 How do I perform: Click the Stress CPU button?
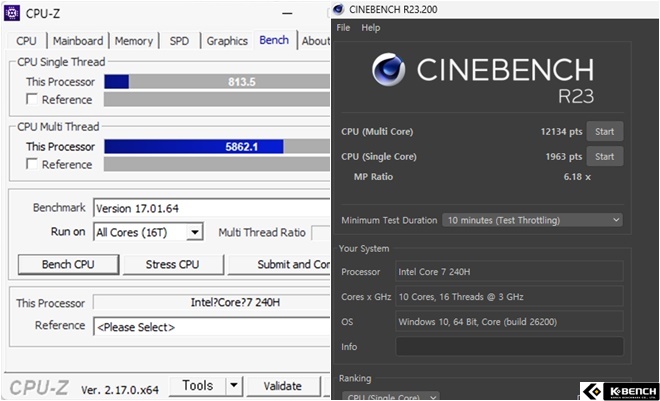point(173,264)
